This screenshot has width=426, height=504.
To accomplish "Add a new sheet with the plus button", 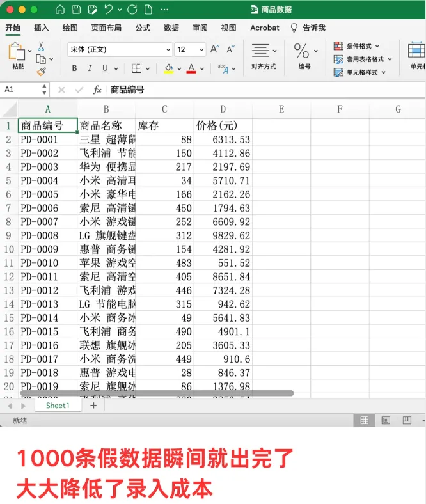I will 93,406.
